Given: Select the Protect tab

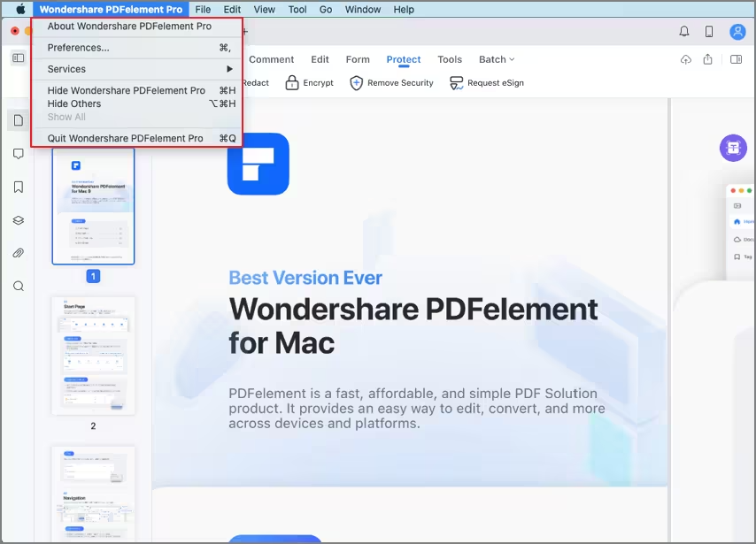Looking at the screenshot, I should pos(404,59).
